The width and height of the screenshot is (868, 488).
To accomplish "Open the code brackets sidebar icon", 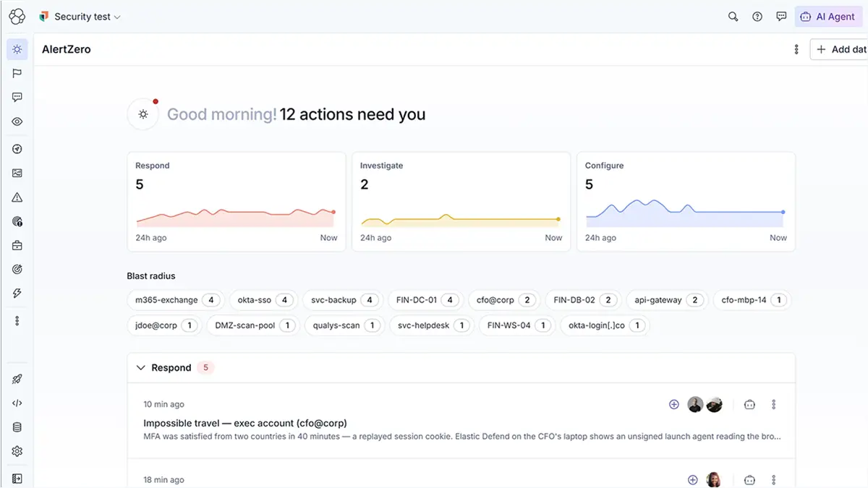I will 17,403.
